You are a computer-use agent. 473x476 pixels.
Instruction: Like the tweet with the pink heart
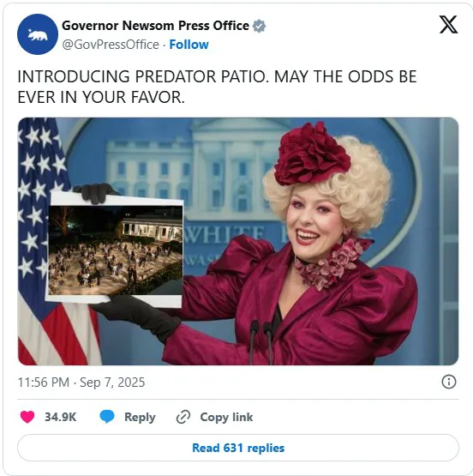click(27, 417)
